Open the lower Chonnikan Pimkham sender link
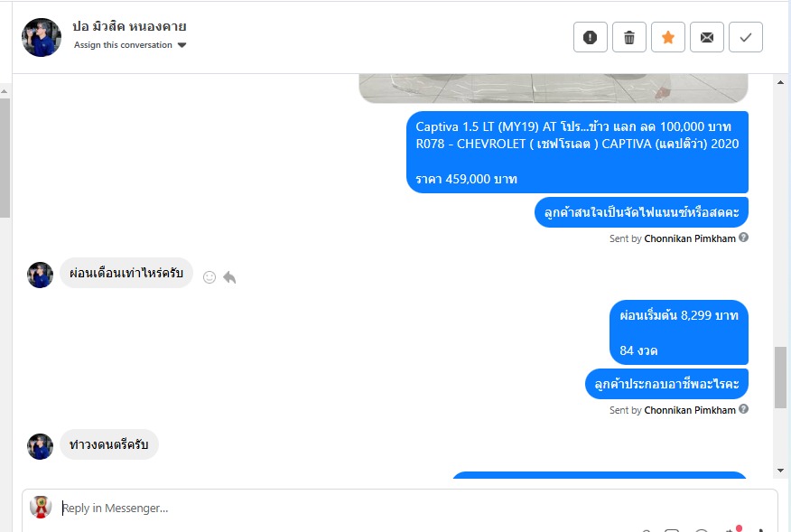Image resolution: width=791 pixels, height=532 pixels. coord(690,410)
